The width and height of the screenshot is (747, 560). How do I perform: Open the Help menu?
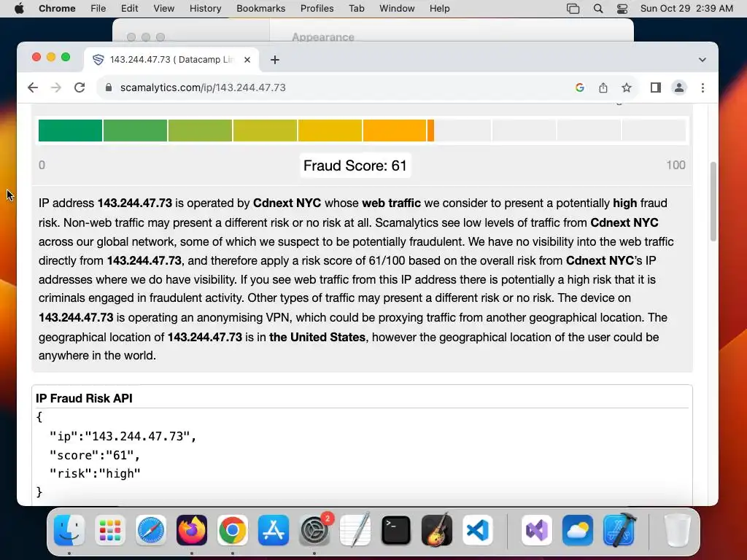(439, 9)
